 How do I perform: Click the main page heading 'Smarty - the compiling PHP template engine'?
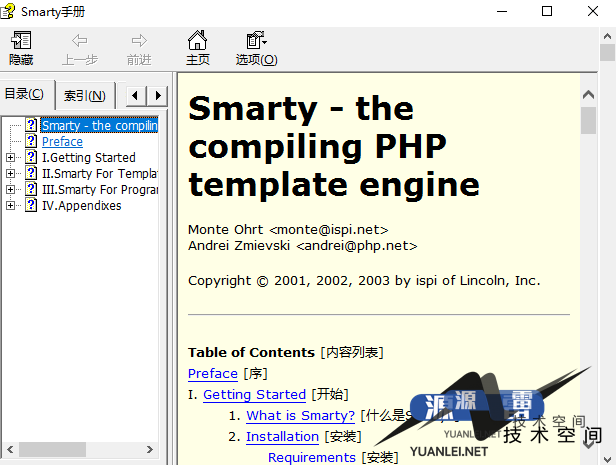[334, 146]
